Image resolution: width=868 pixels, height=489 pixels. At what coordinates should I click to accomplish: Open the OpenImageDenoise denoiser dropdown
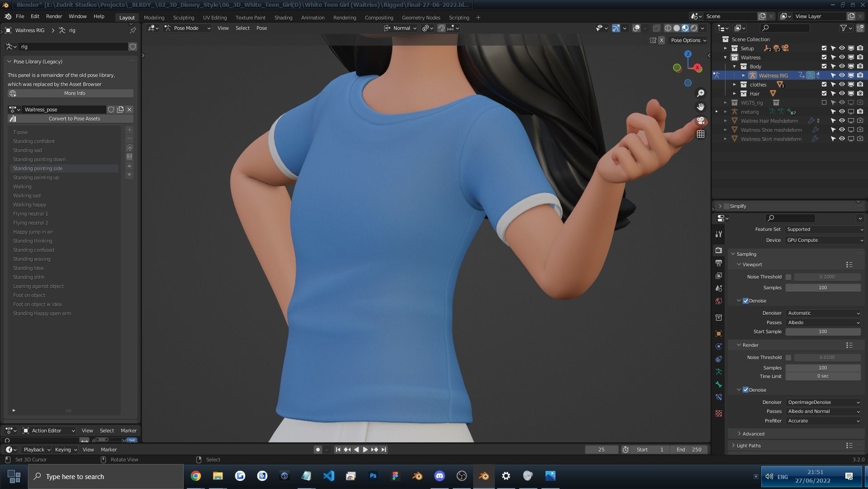tap(823, 402)
